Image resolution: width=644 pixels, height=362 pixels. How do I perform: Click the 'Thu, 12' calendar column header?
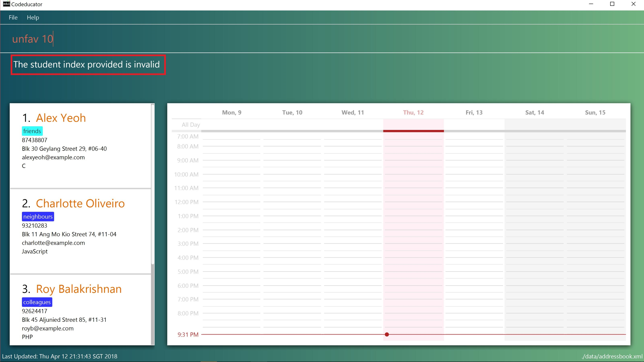click(x=413, y=112)
